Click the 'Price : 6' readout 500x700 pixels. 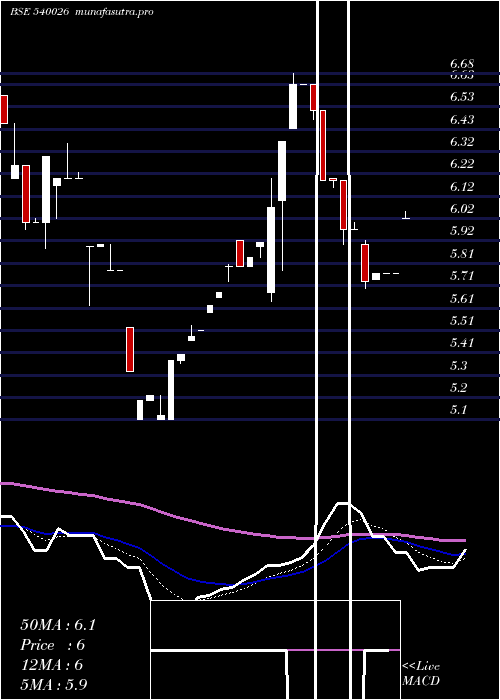point(53,646)
